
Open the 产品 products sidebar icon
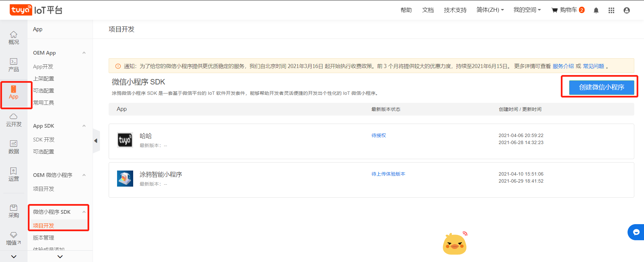(13, 65)
